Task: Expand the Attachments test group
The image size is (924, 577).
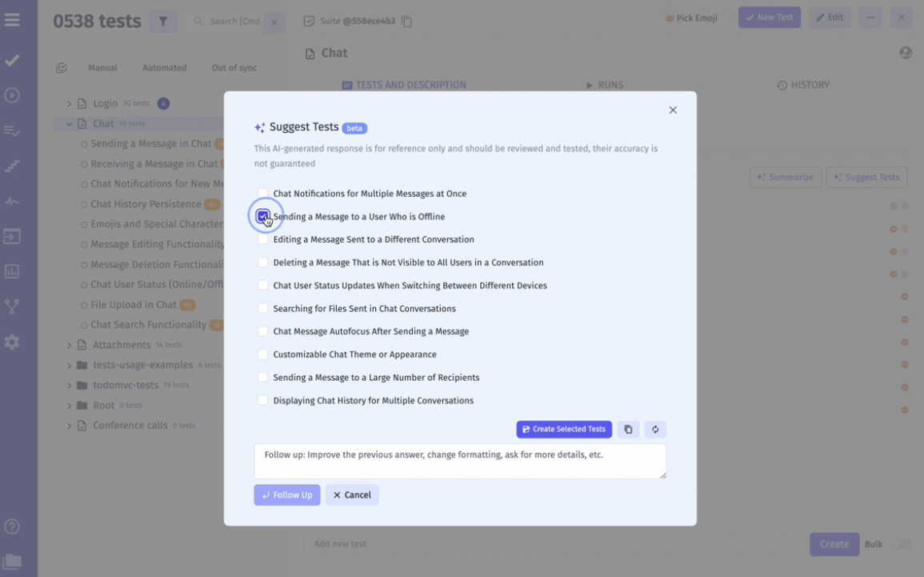Action: tap(69, 344)
